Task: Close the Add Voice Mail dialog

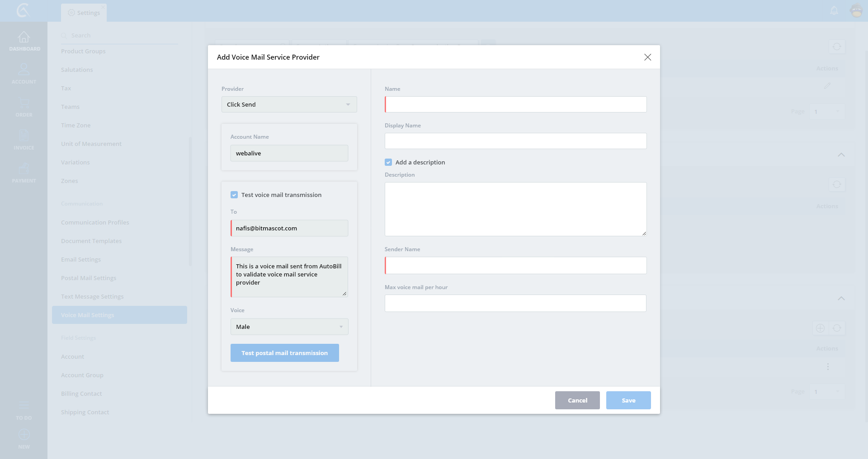Action: [647, 57]
